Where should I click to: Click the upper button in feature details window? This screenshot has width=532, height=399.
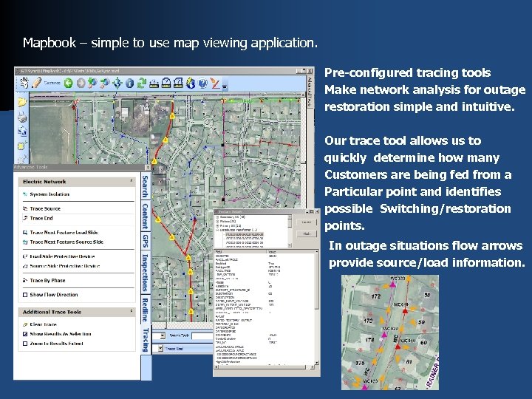(x=307, y=222)
